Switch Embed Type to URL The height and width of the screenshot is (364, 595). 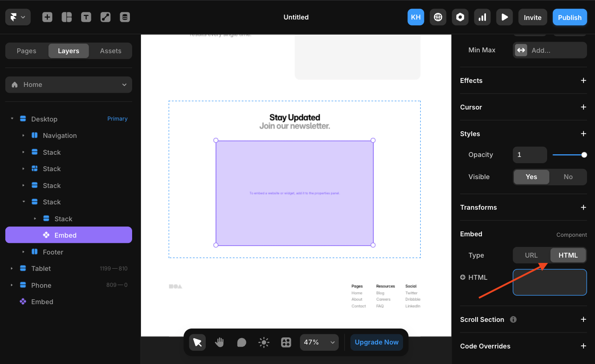click(x=531, y=255)
